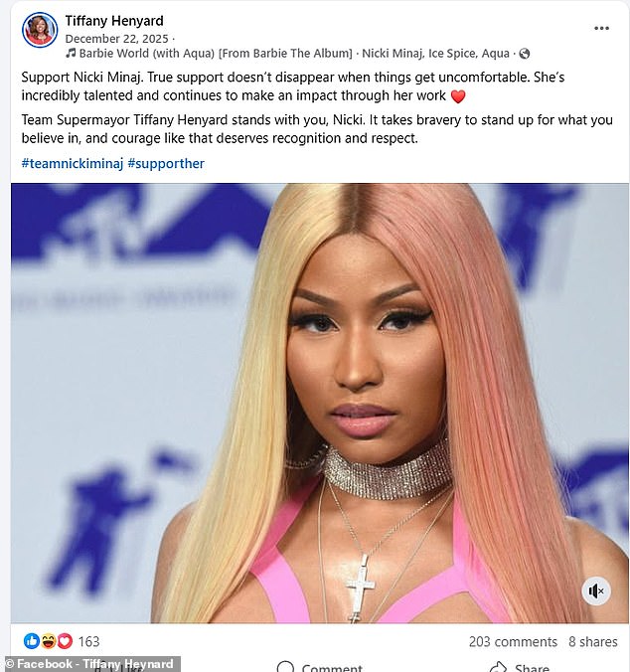Show who reacted via 163 count
This screenshot has height=672, width=630.
[x=88, y=641]
